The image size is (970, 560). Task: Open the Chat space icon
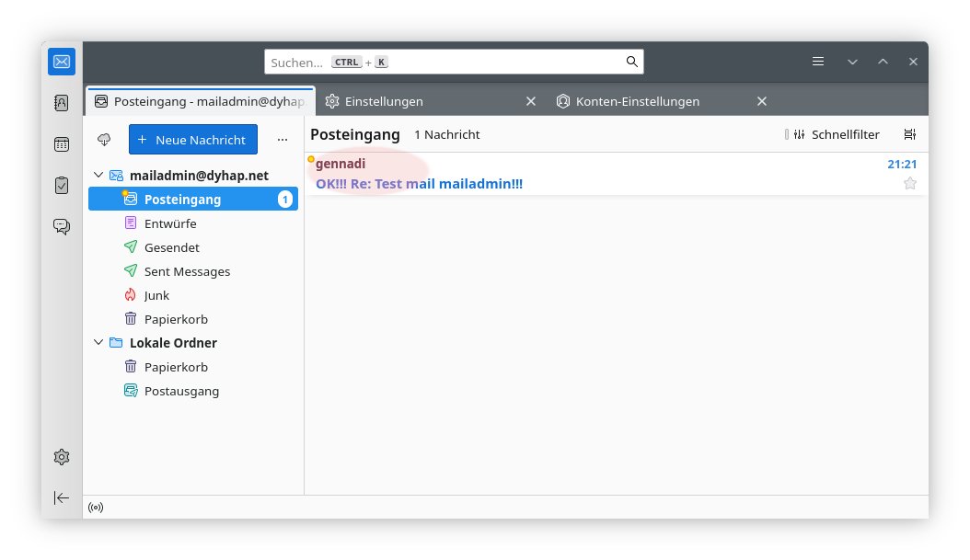pyautogui.click(x=62, y=226)
